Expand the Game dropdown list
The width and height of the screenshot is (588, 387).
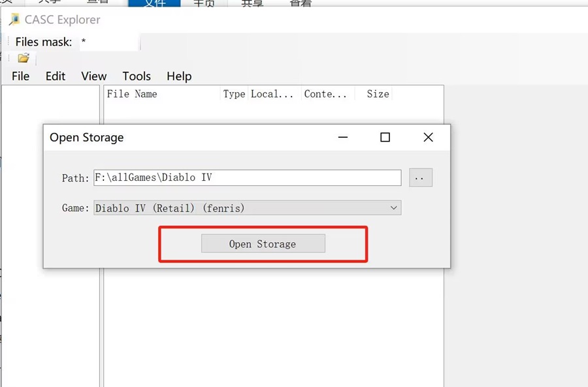click(x=393, y=208)
